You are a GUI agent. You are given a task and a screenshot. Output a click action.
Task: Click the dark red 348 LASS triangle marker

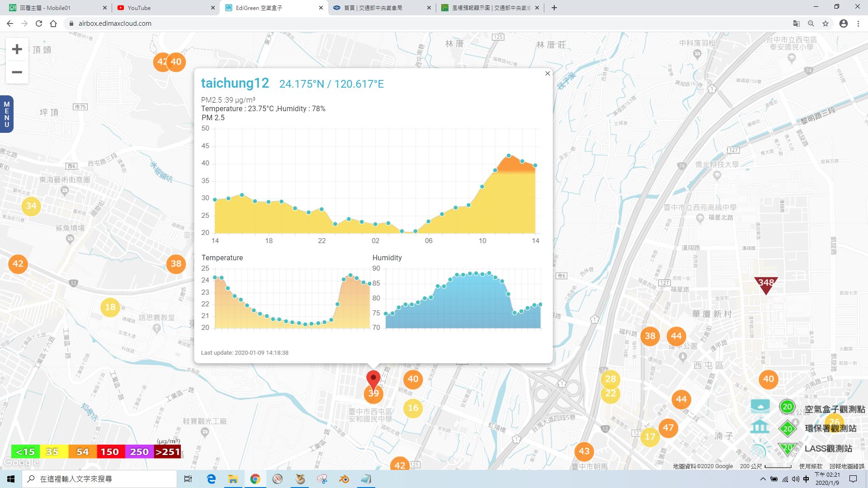point(766,285)
